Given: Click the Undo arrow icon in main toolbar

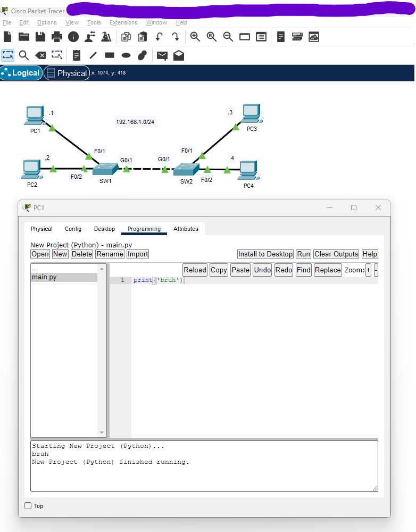Looking at the screenshot, I should (159, 37).
